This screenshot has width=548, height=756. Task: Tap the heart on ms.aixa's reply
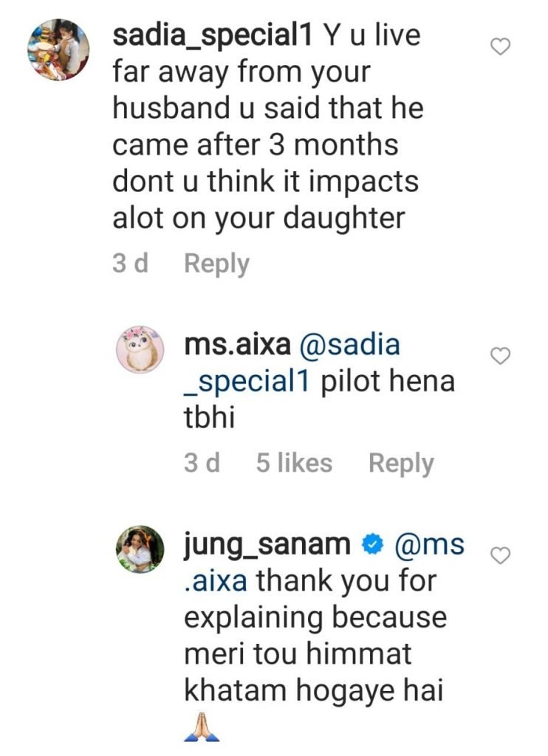(501, 356)
